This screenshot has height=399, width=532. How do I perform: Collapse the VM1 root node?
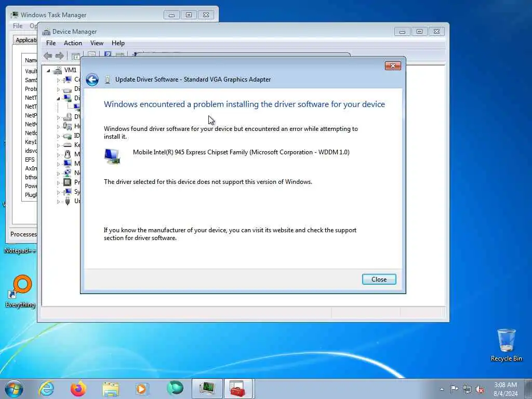click(48, 71)
